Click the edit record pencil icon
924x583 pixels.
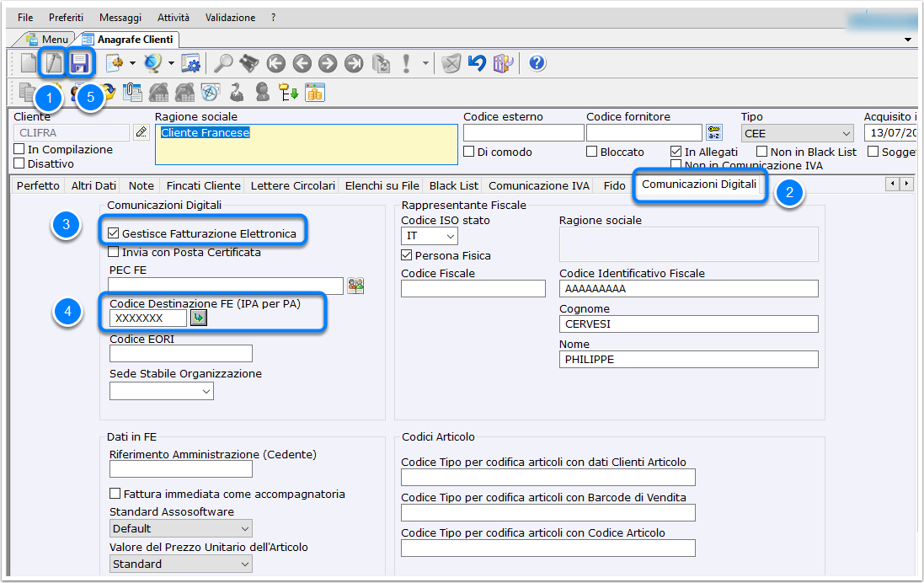[x=53, y=63]
